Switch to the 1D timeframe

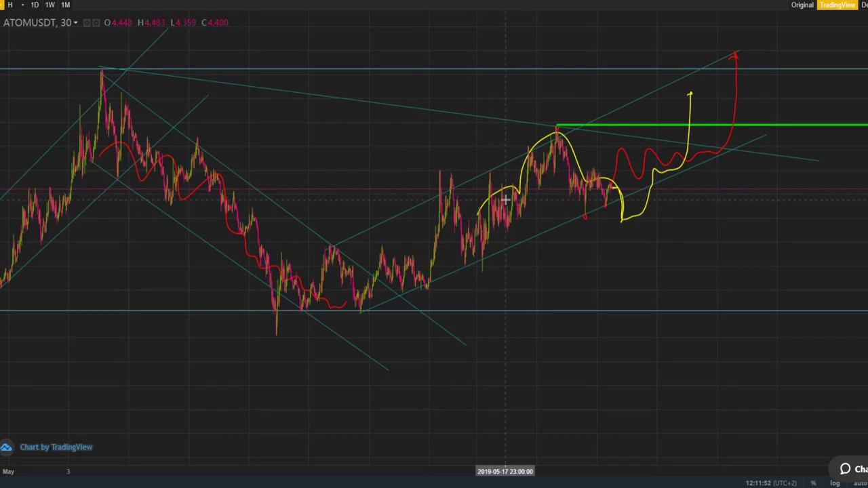[35, 5]
